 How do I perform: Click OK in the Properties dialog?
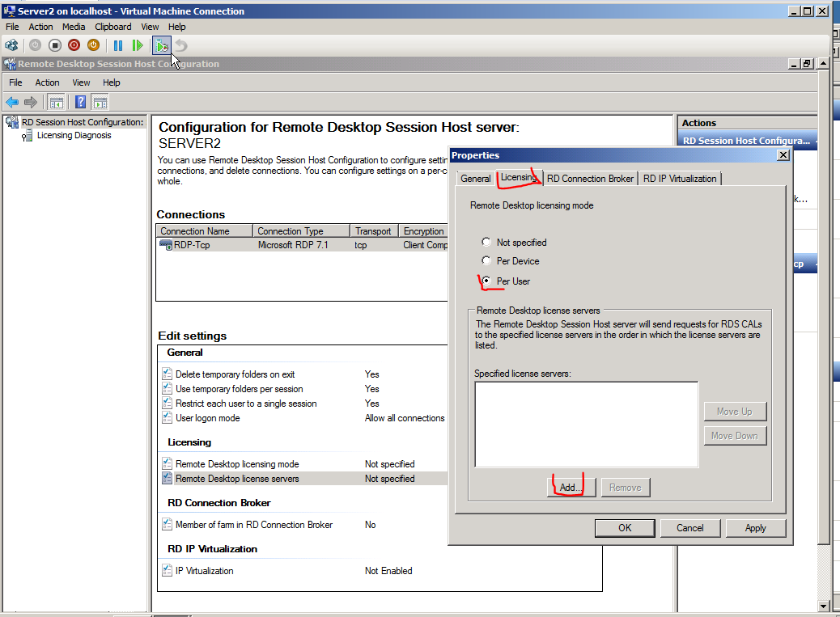pos(625,528)
